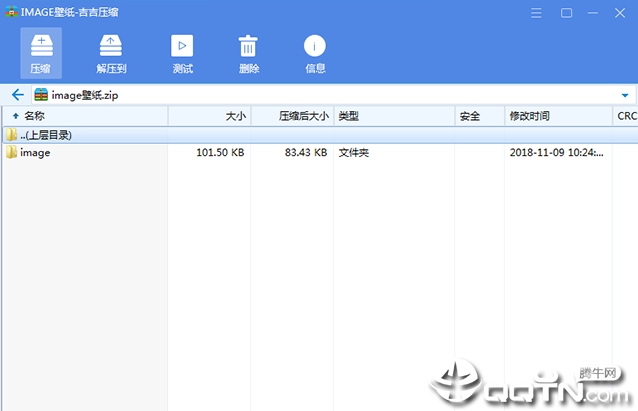The width and height of the screenshot is (638, 411).
Task: Select the image folder row
Action: pos(321,153)
